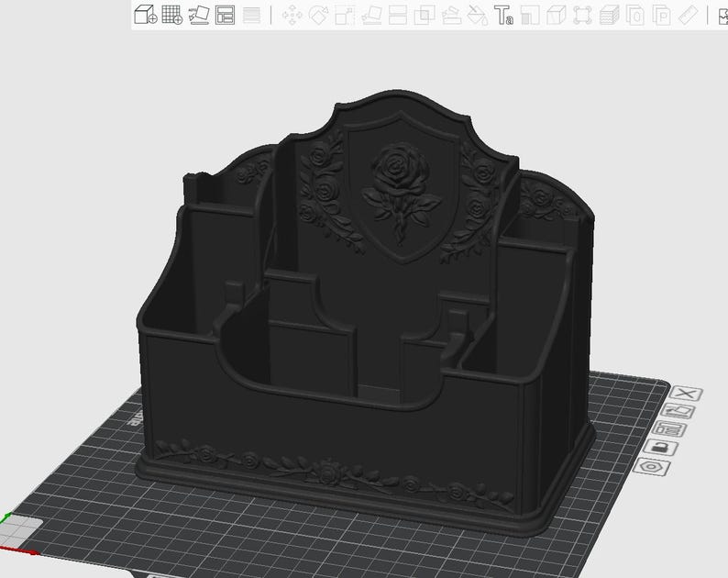Run Auto orient from the toolbar
Screen dimensions: 728x578
click(x=199, y=15)
